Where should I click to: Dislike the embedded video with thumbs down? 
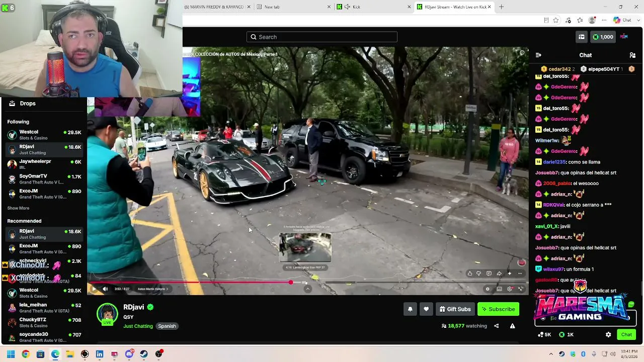click(x=478, y=274)
